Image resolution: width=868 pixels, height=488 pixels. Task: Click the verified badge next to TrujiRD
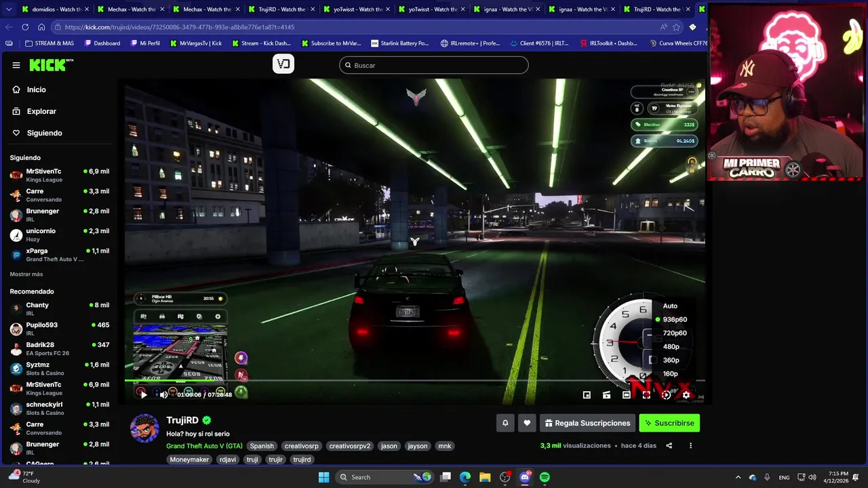click(207, 420)
